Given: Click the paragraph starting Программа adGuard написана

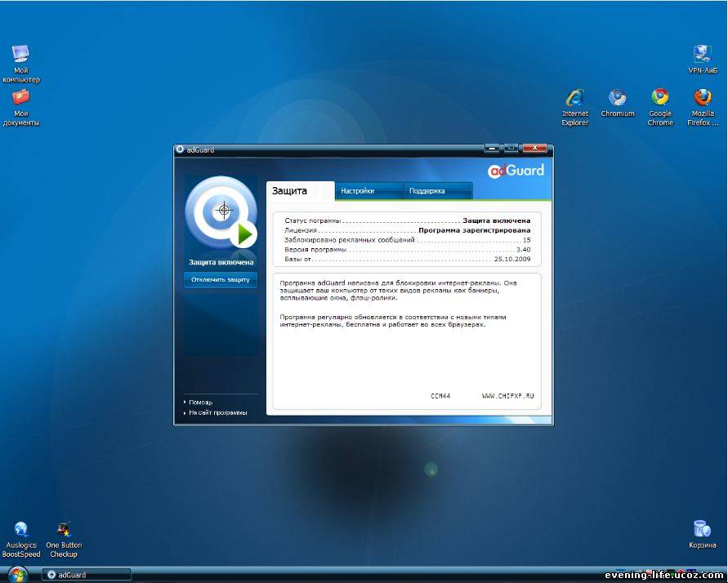Looking at the screenshot, I should [x=398, y=291].
